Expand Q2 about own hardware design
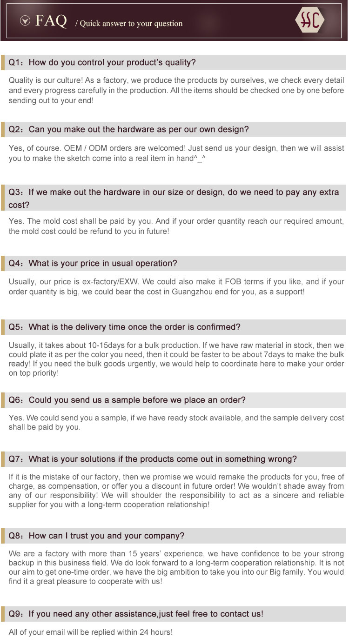349x644 pixels. [x=129, y=129]
